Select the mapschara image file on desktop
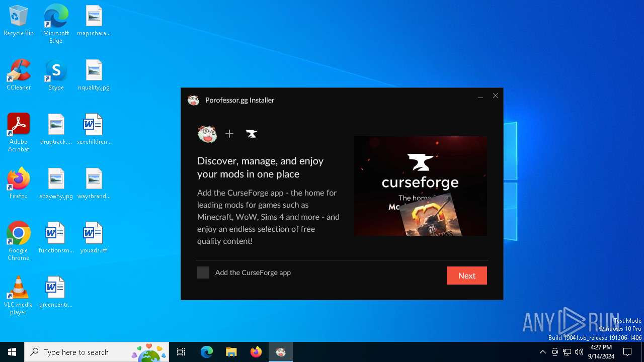Screen dimensions: 644x362 click(x=94, y=21)
